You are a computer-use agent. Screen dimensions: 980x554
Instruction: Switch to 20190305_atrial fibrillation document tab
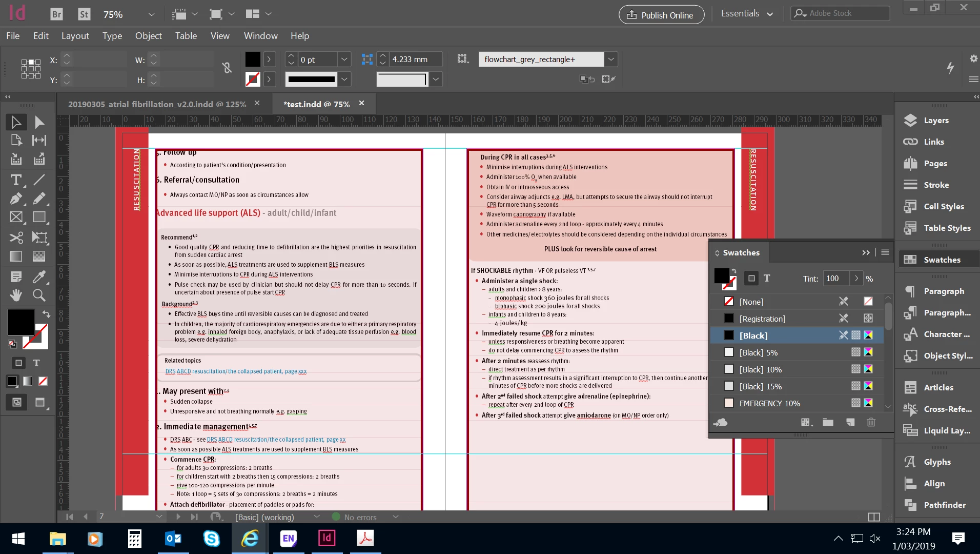click(157, 104)
